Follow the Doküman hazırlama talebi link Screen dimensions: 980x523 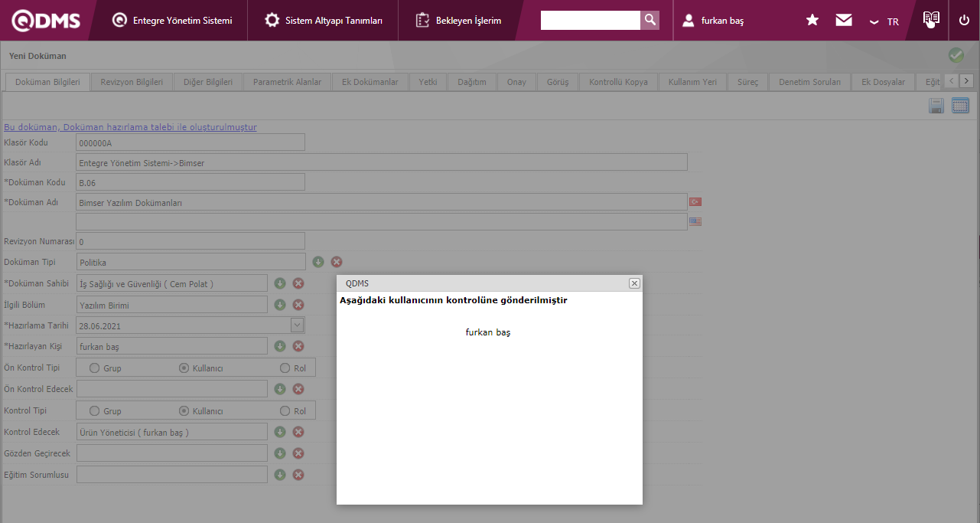pos(130,127)
